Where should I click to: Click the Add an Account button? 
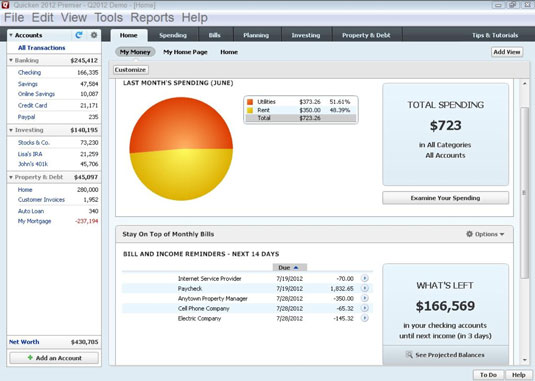(54, 358)
